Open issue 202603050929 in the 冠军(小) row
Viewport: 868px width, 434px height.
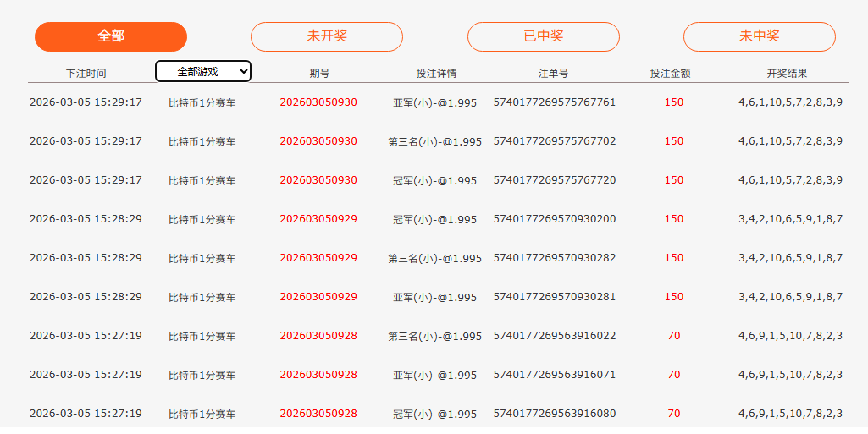click(x=318, y=219)
